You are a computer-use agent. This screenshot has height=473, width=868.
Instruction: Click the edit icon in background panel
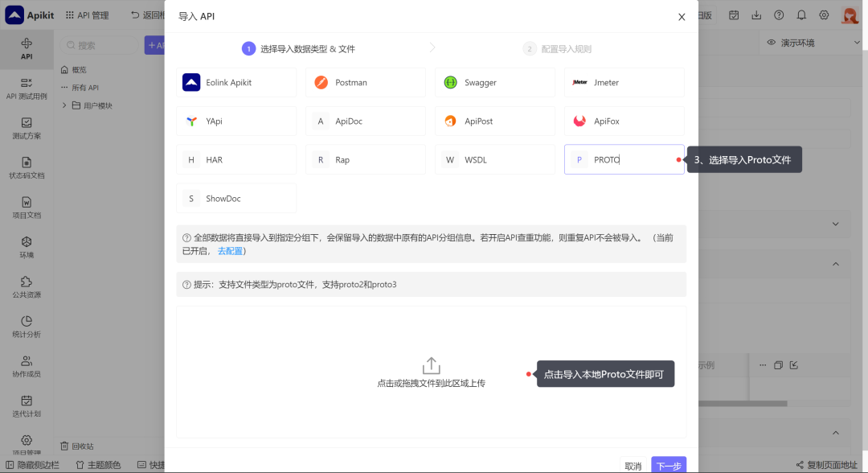pyautogui.click(x=794, y=365)
